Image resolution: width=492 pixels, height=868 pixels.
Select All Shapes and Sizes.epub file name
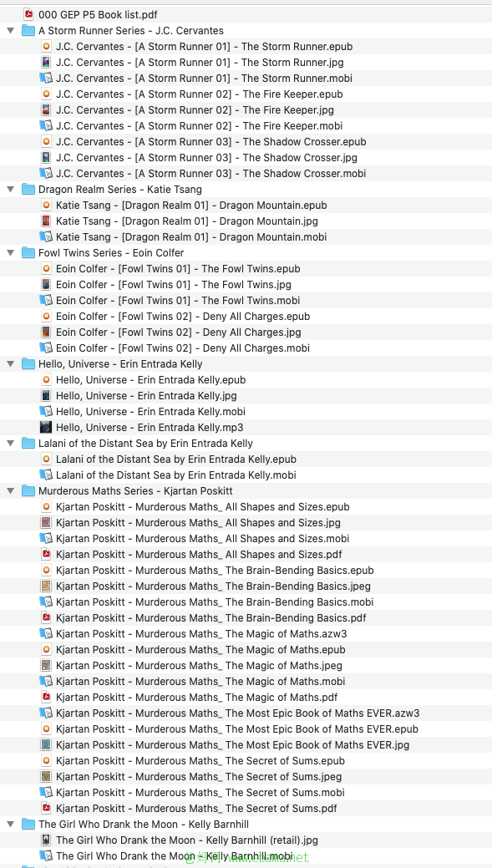pyautogui.click(x=202, y=507)
